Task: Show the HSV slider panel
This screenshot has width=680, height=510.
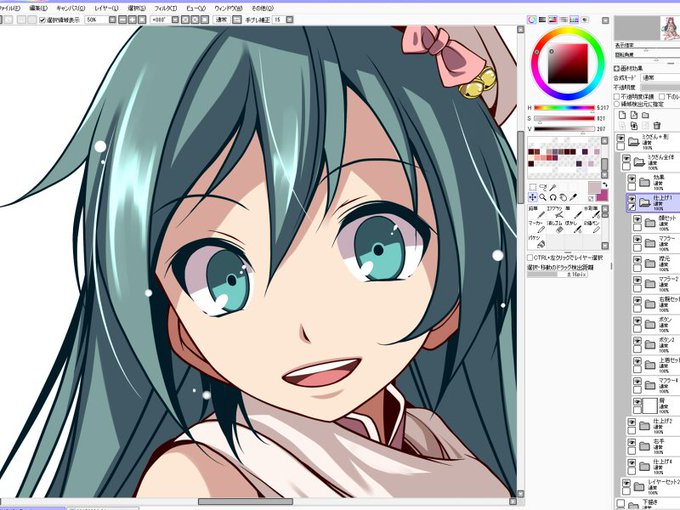Action: pos(553,20)
